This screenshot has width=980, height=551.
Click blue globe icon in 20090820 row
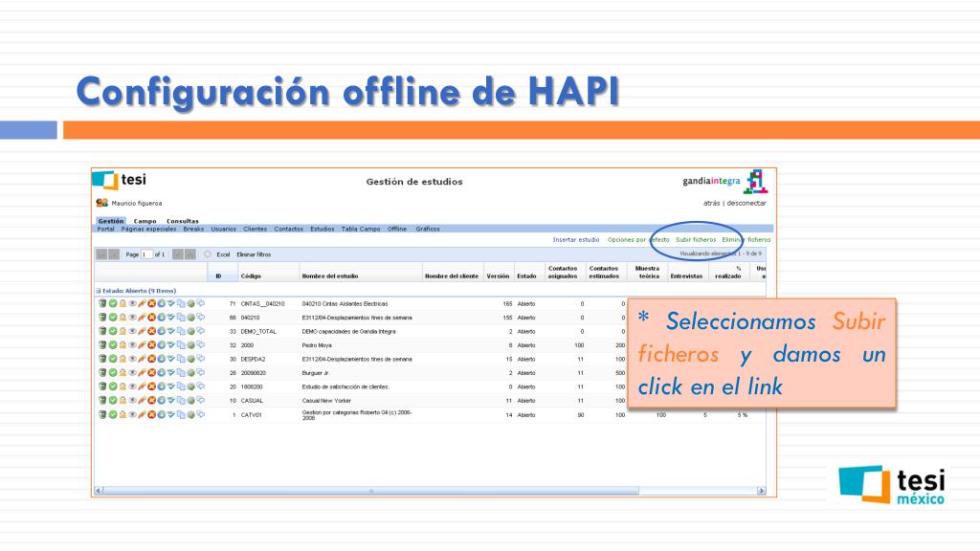click(161, 372)
